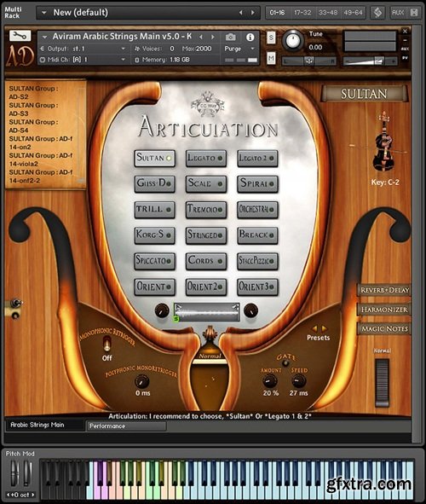This screenshot has height=504, width=426.
Task: Select the Orchestra articulation button
Action: 257,209
